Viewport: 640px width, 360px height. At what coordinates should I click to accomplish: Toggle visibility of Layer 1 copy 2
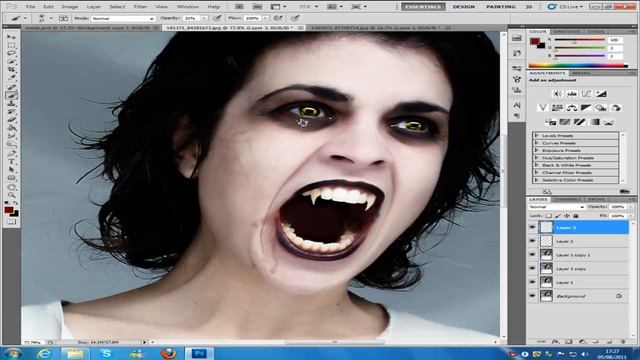pyautogui.click(x=532, y=255)
